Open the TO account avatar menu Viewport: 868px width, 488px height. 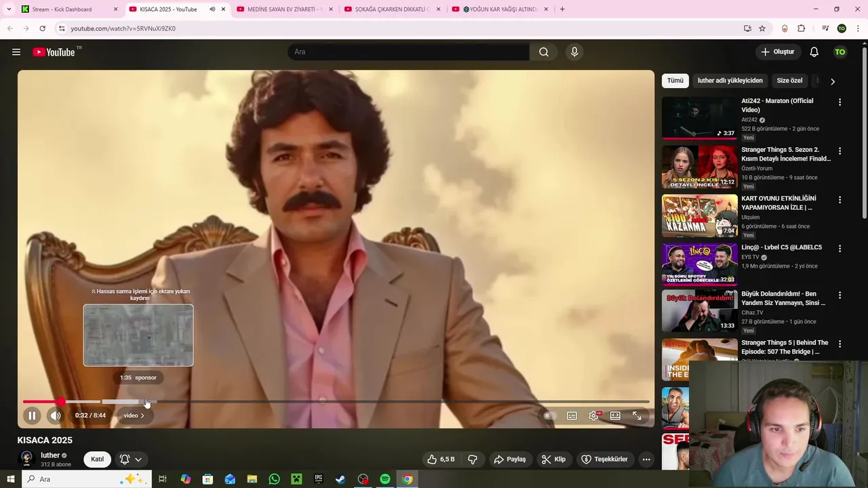tap(840, 52)
